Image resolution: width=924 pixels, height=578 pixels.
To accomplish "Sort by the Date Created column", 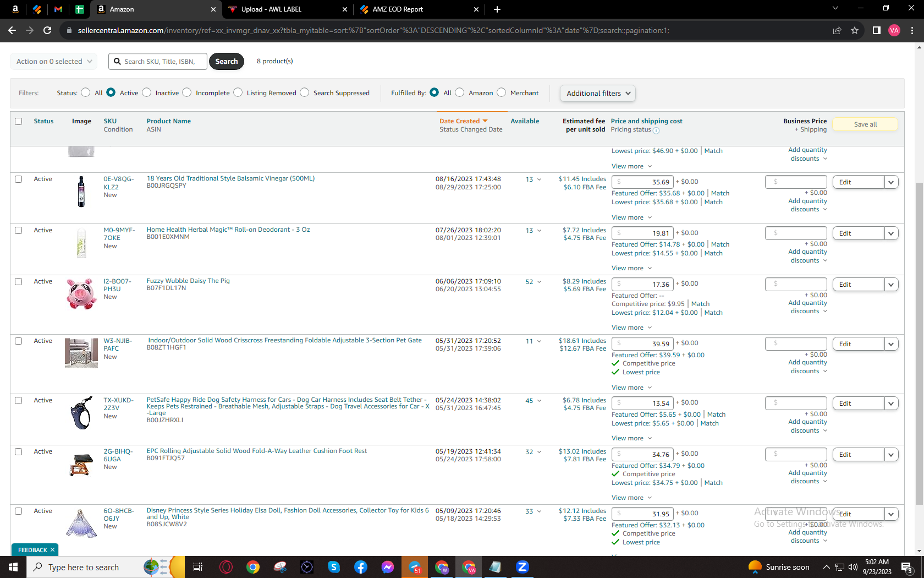I will point(463,121).
